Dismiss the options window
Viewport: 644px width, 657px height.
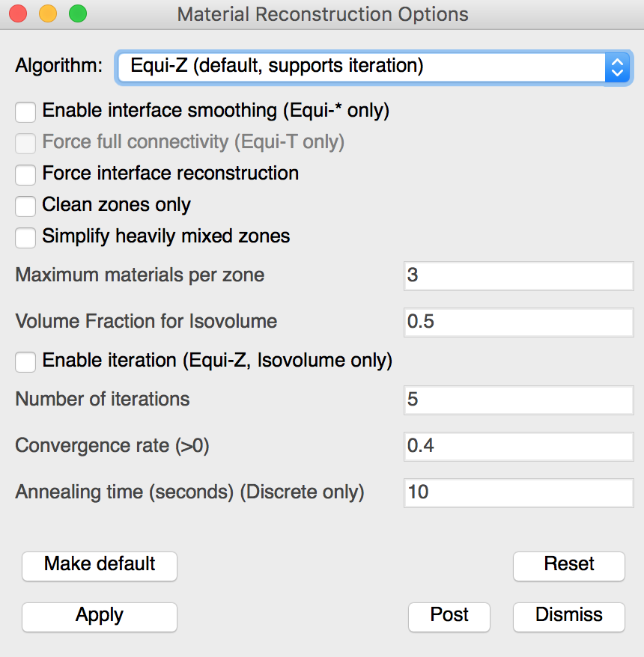(x=569, y=617)
